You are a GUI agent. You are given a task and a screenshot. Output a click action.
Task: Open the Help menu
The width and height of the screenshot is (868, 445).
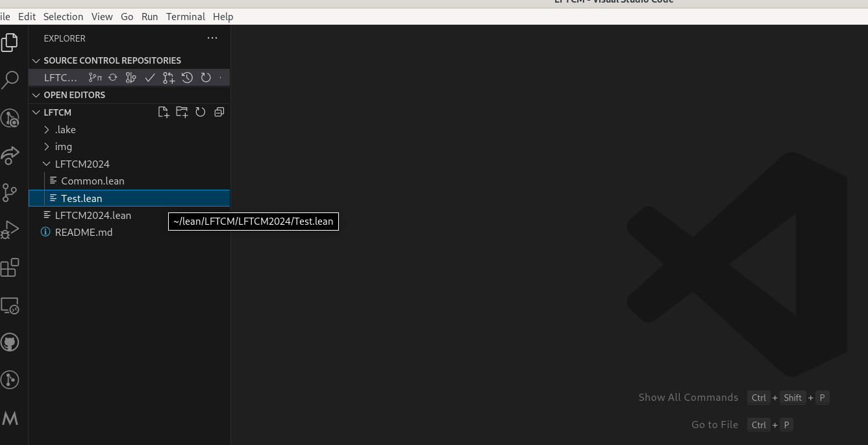tap(223, 16)
